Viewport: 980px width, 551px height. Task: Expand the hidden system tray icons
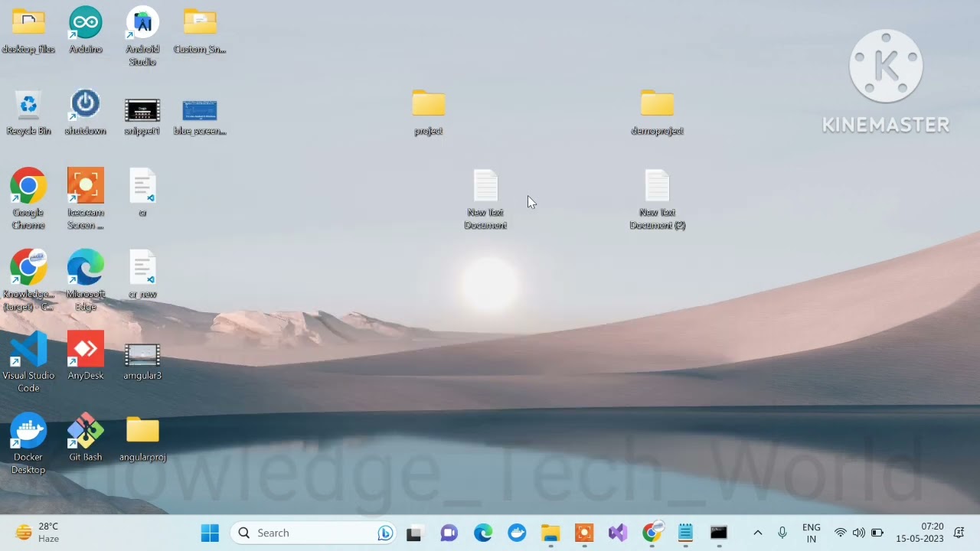coord(758,533)
